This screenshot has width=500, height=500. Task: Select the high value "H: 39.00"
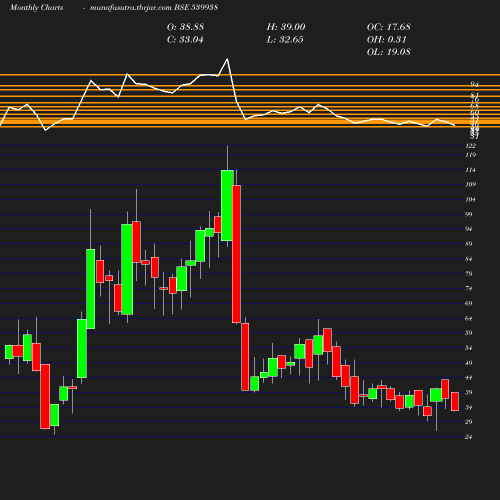click(x=286, y=27)
